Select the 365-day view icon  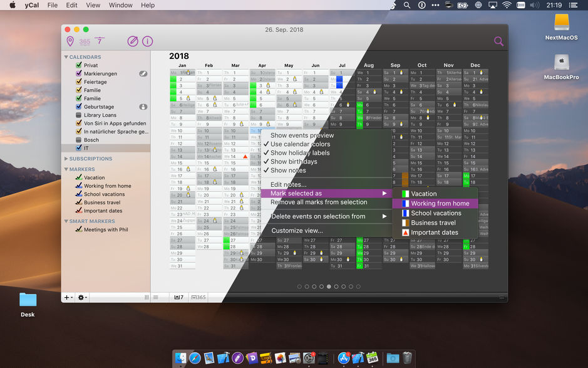85,40
